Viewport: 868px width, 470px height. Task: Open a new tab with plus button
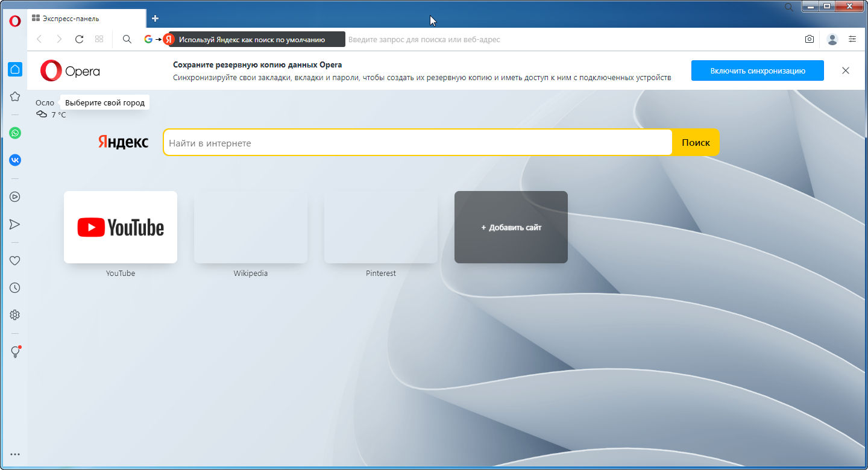[156, 19]
